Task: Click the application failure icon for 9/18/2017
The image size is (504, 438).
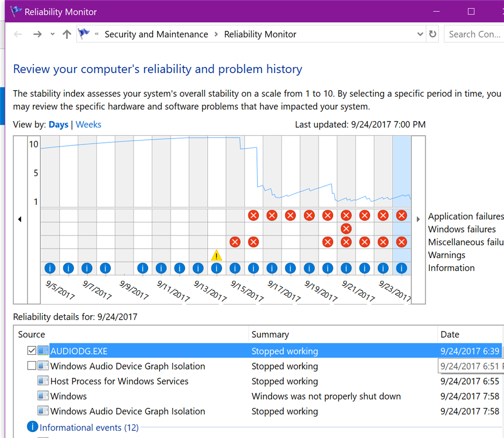Action: click(x=290, y=215)
